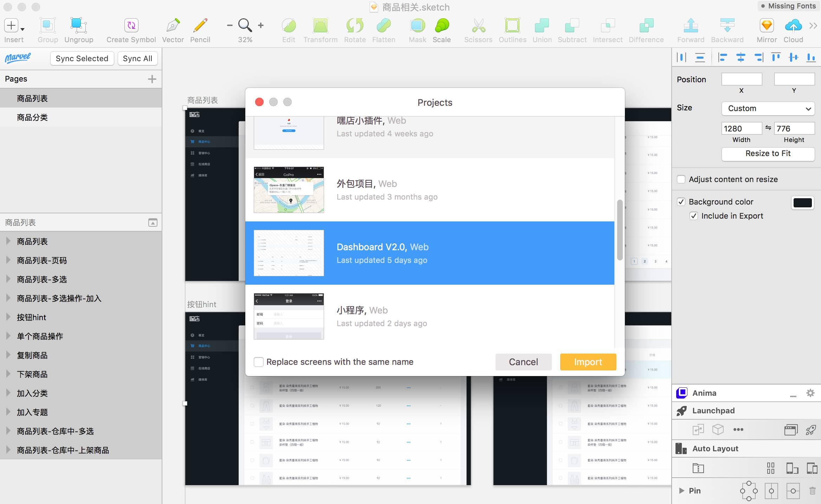
Task: Enable Replace screens with same name
Action: [x=259, y=362]
